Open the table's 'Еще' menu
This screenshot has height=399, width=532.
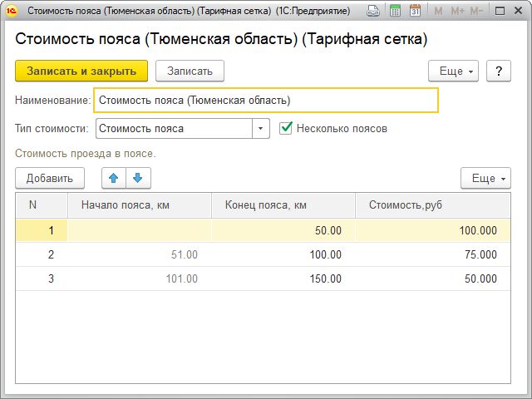(485, 178)
